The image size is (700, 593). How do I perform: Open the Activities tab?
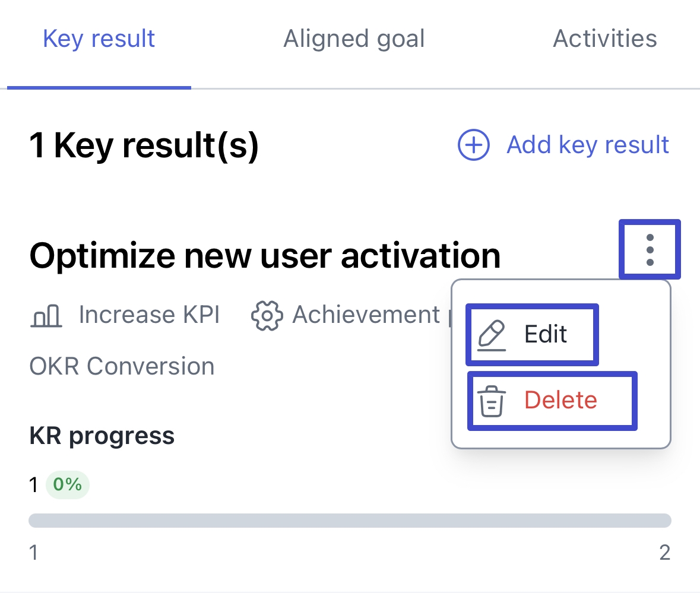[x=605, y=39]
